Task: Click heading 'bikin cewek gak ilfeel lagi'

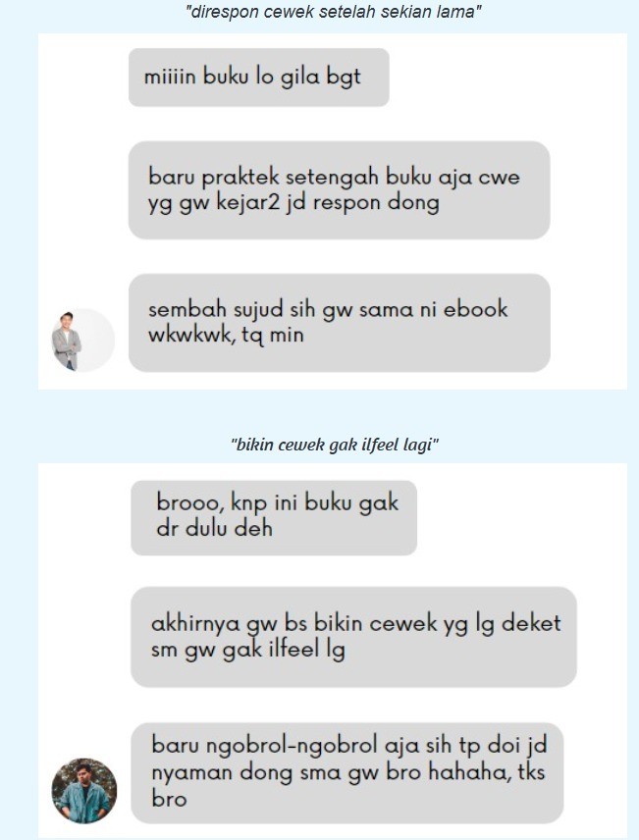Action: 335,445
